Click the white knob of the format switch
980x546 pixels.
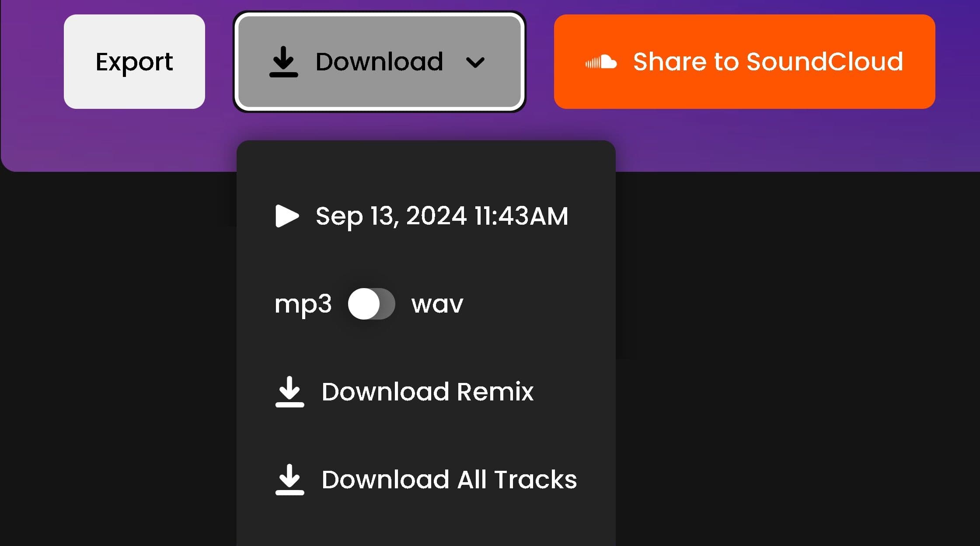364,304
